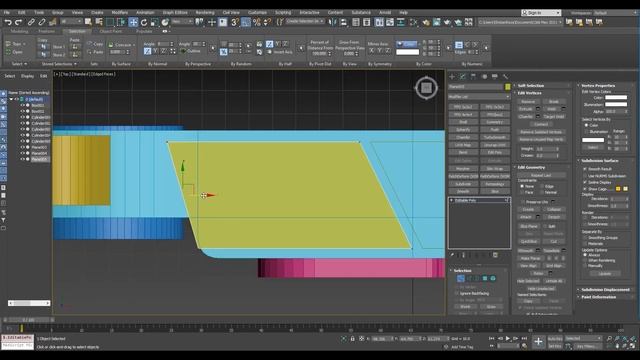This screenshot has height=360, width=640.
Task: Click the Target Weld button
Action: point(553,117)
